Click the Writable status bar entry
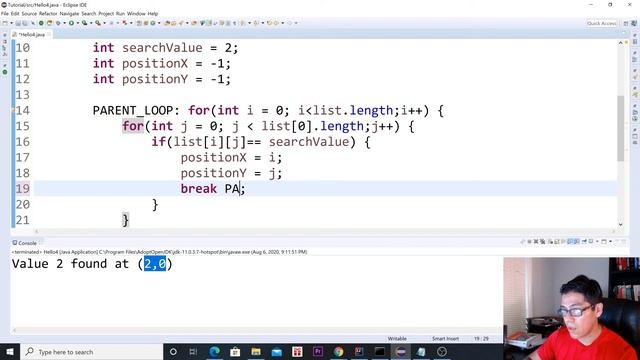640x360 pixels. coord(397,338)
